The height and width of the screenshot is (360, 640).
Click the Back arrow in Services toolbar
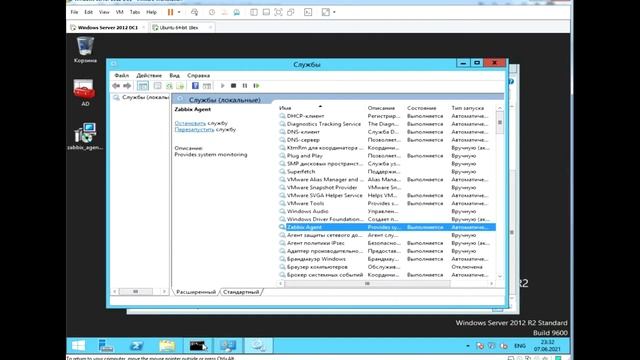(116, 86)
